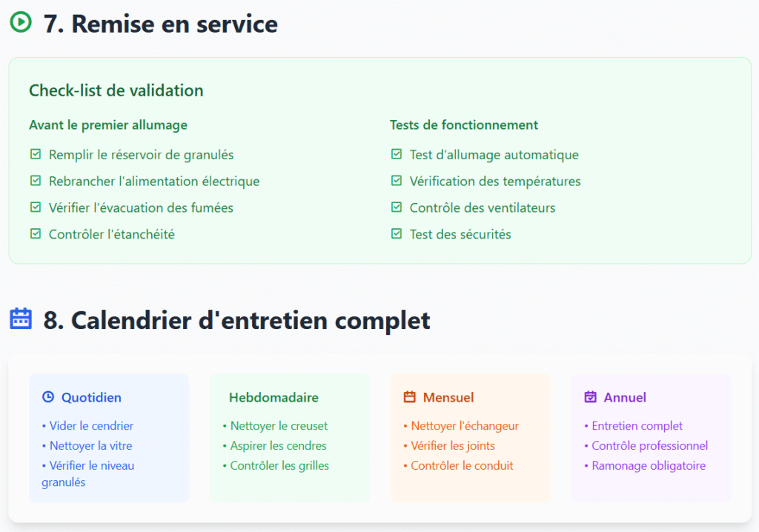759x532 pixels.
Task: Toggle the Contrôle des ventilateurs checkbox
Action: [x=397, y=208]
